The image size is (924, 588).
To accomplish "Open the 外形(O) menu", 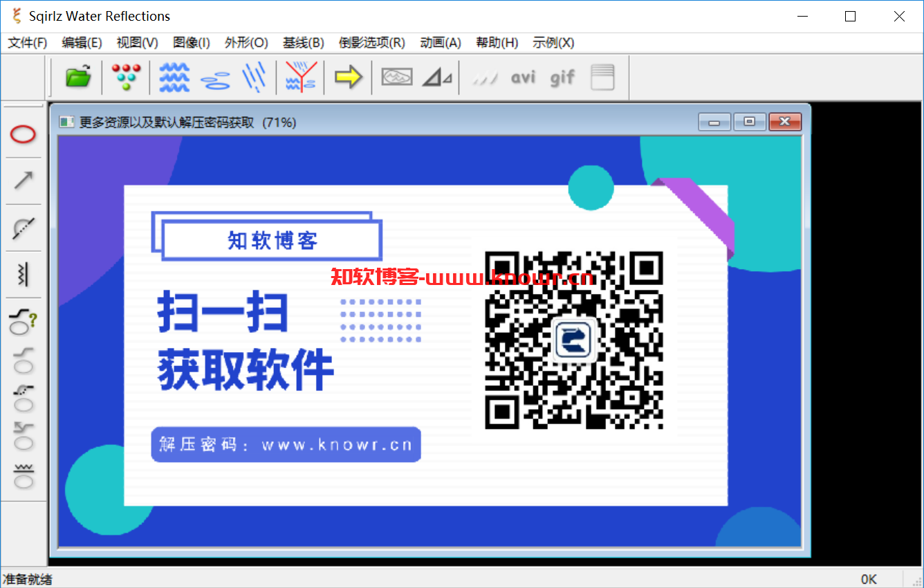I will pyautogui.click(x=246, y=43).
